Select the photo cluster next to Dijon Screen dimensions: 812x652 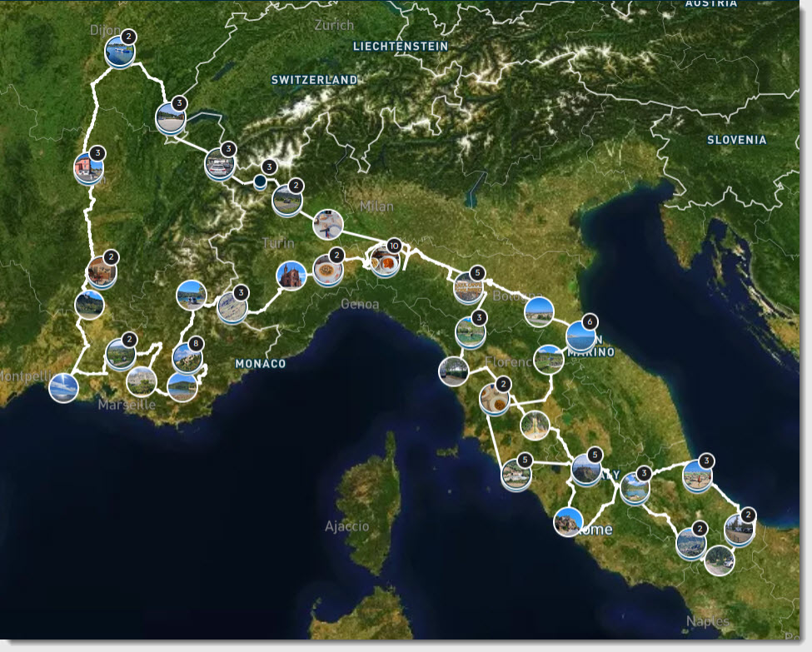point(120,52)
